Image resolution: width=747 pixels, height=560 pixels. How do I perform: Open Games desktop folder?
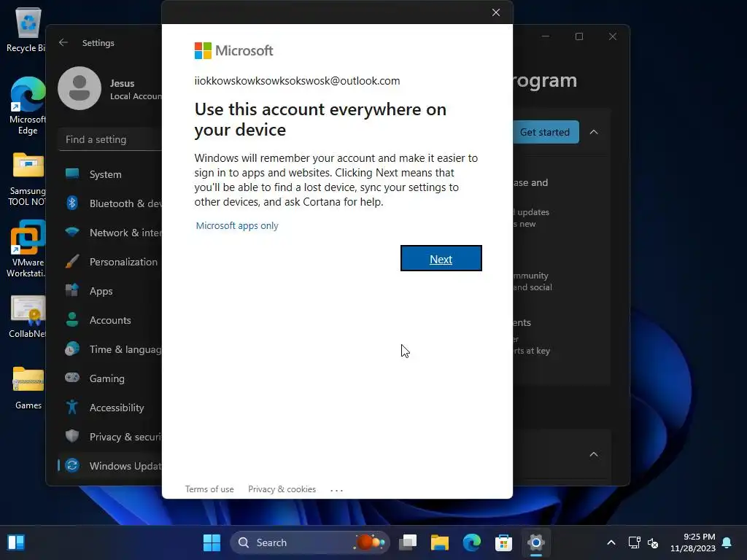tap(28, 388)
